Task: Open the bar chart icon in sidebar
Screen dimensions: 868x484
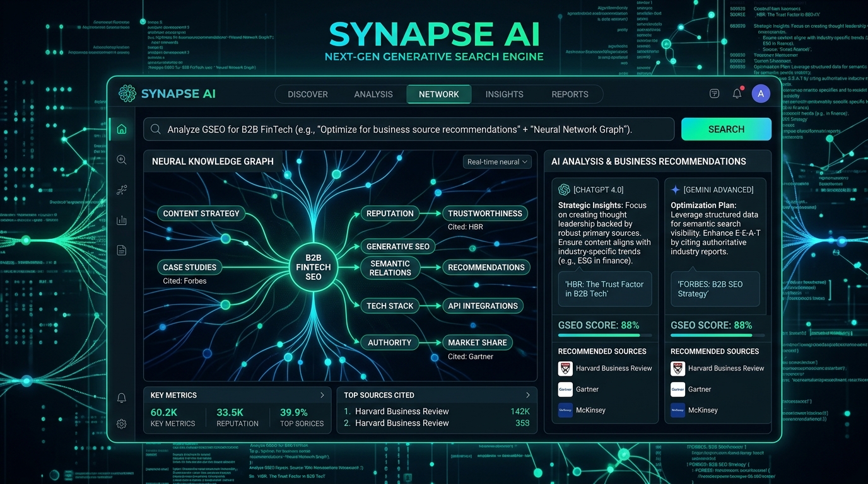Action: tap(122, 220)
